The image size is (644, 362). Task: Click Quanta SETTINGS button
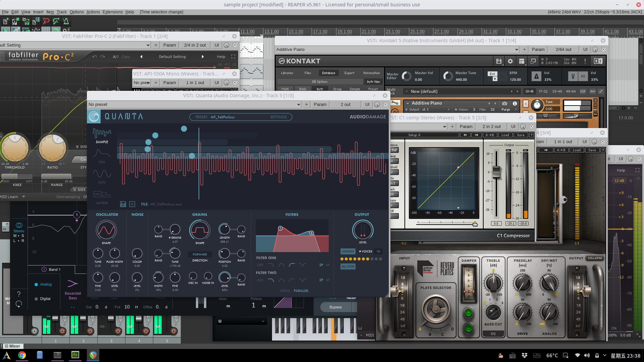click(278, 117)
